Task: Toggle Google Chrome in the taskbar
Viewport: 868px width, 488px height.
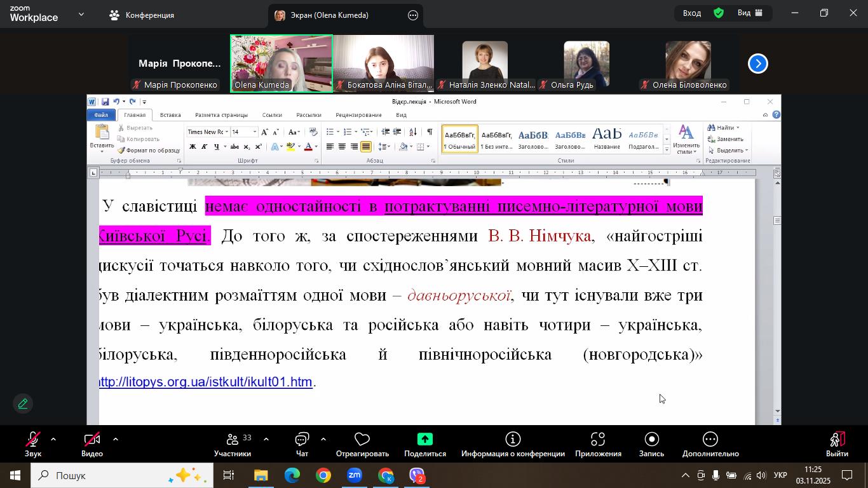Action: pos(323,475)
